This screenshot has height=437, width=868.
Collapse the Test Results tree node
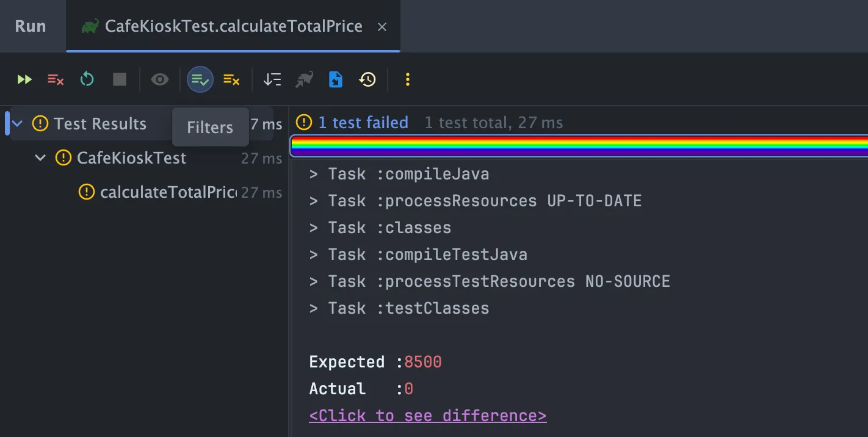coord(18,124)
